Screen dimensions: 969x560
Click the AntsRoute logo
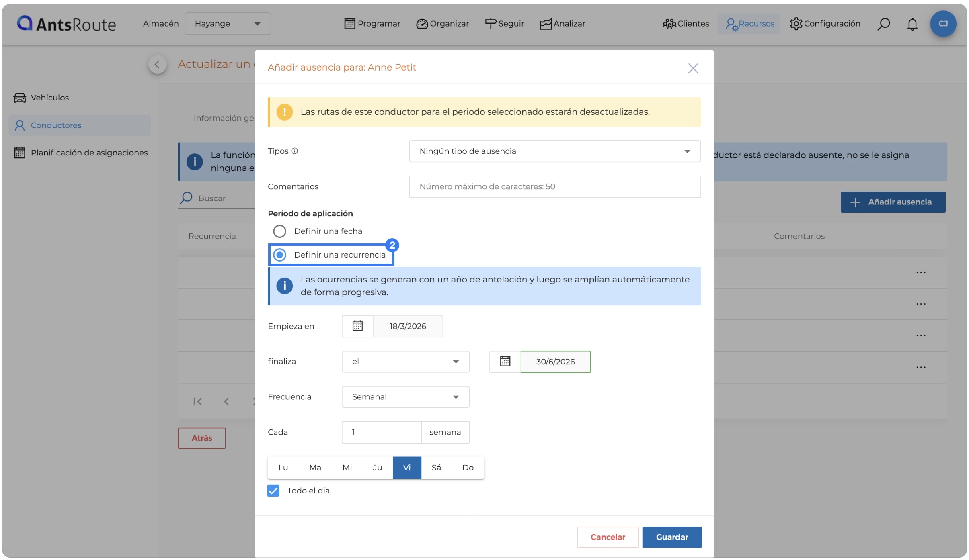tap(66, 24)
